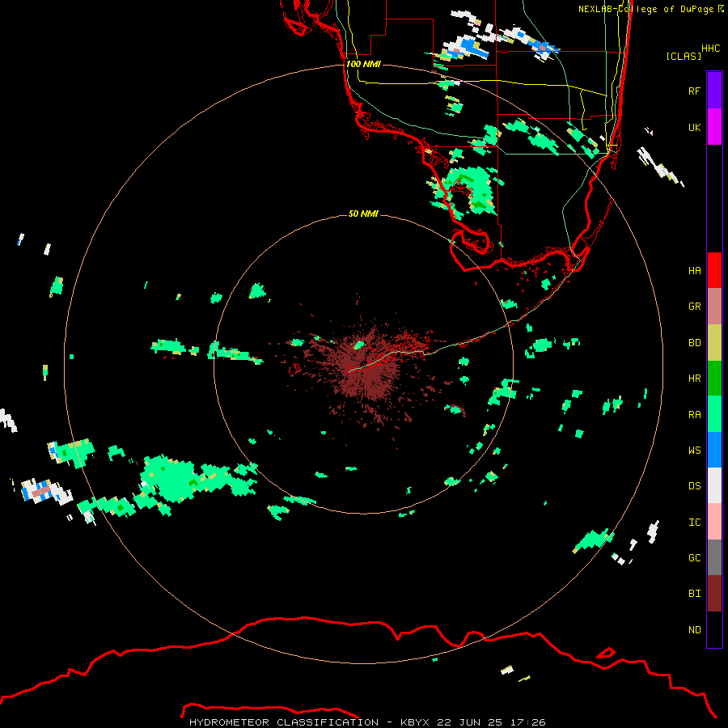Click the RF legend label

pos(695,91)
